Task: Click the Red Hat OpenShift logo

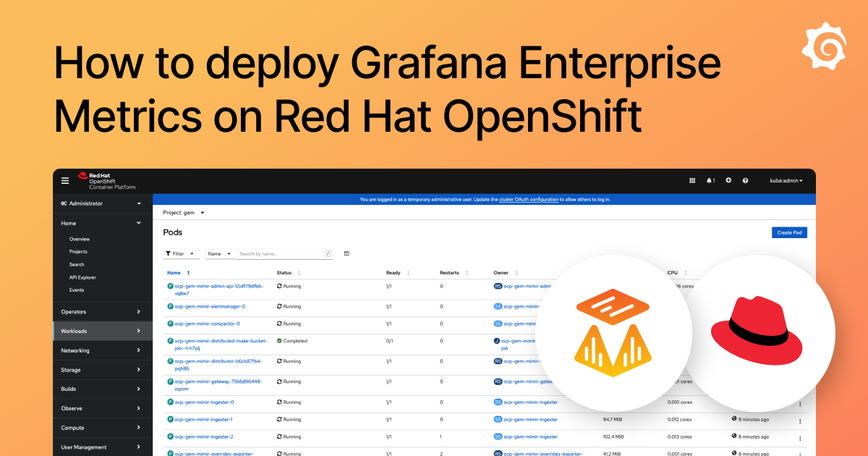Action: coord(104,180)
